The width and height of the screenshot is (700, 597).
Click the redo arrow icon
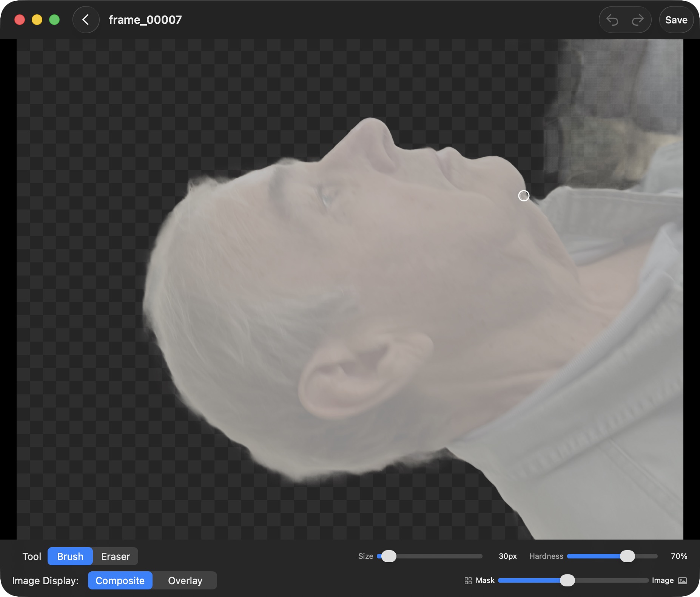pyautogui.click(x=638, y=20)
